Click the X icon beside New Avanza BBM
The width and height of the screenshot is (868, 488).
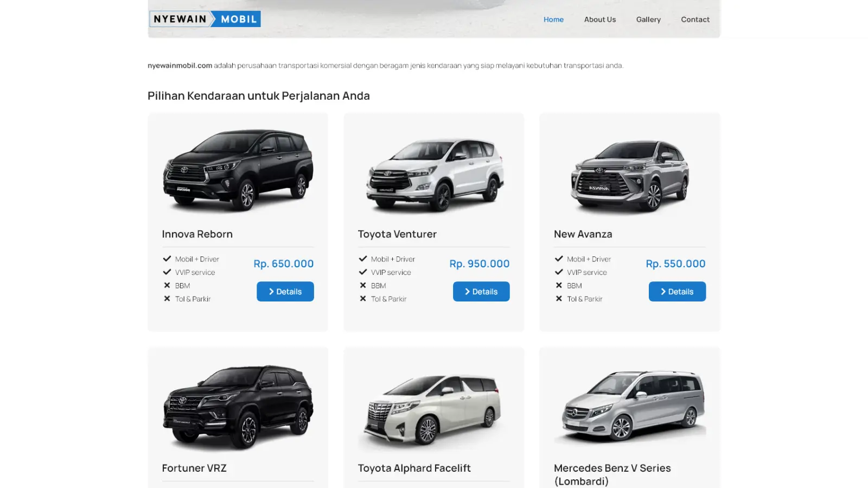pyautogui.click(x=559, y=285)
